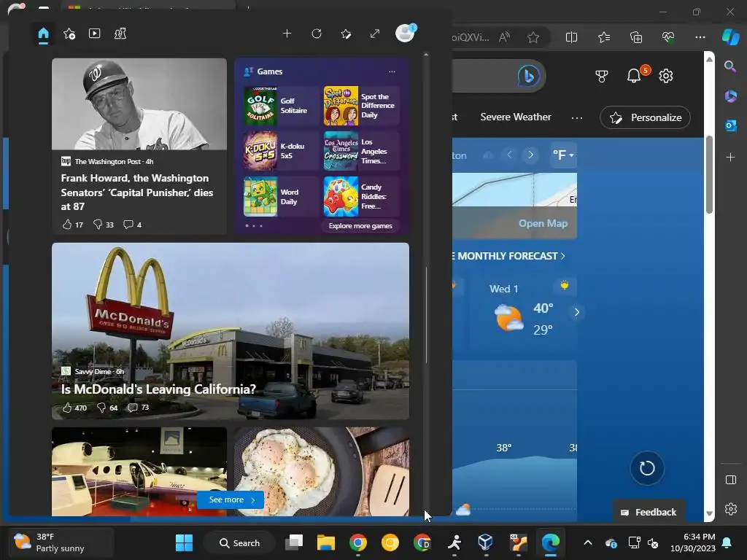This screenshot has height=560, width=747.
Task: Go to previous location arrow
Action: [509, 155]
